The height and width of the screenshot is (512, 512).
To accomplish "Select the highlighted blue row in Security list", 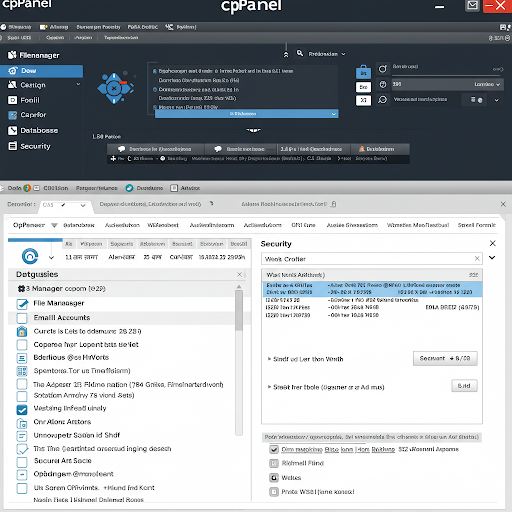I will point(372,289).
